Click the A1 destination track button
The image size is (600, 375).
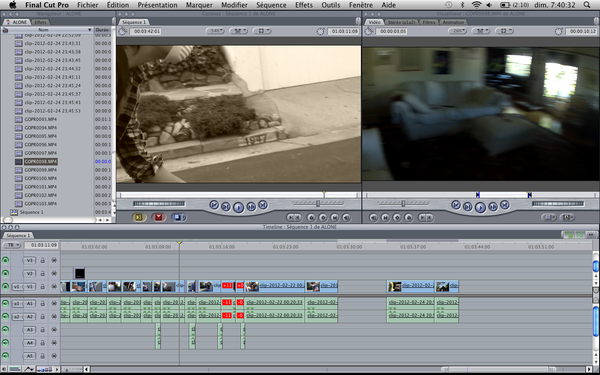30,303
